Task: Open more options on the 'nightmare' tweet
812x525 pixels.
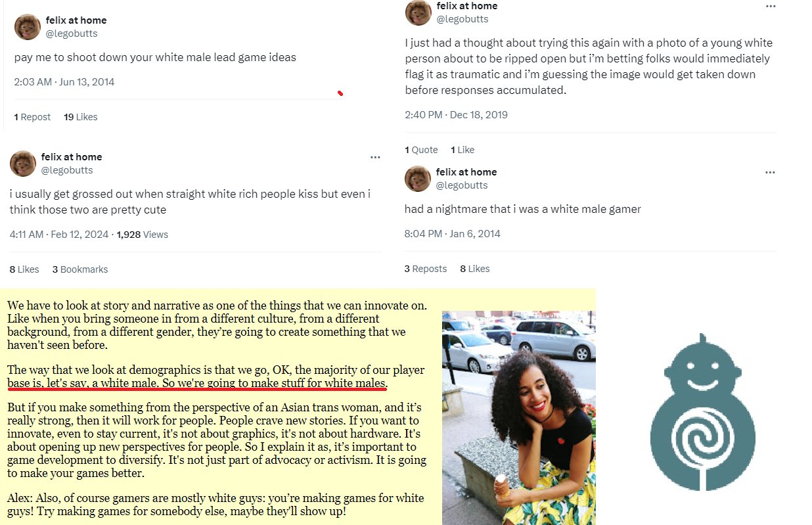Action: [x=770, y=172]
